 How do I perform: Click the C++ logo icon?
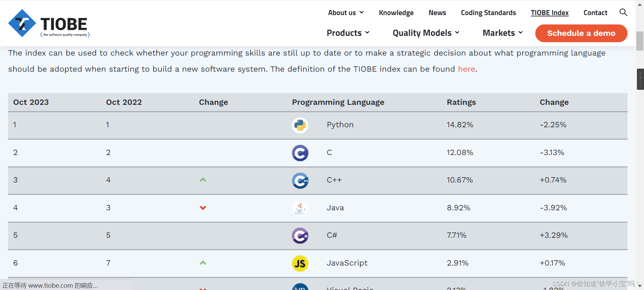[x=300, y=180]
